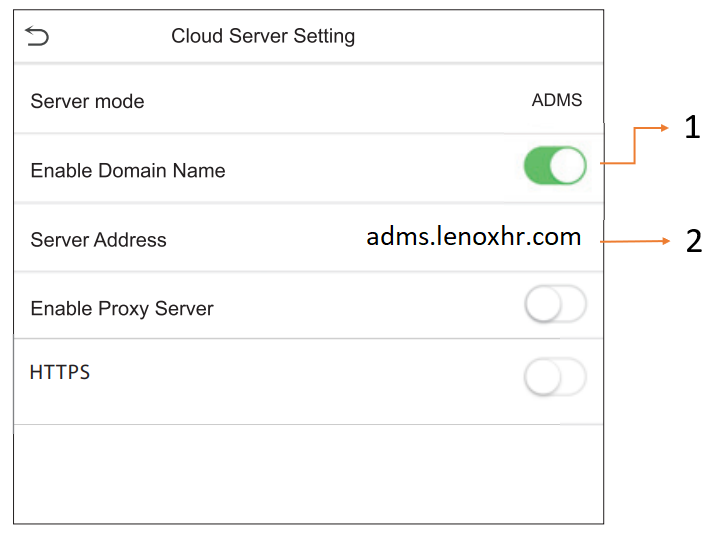
Task: Tap the HTTPS label text
Action: coord(60,372)
